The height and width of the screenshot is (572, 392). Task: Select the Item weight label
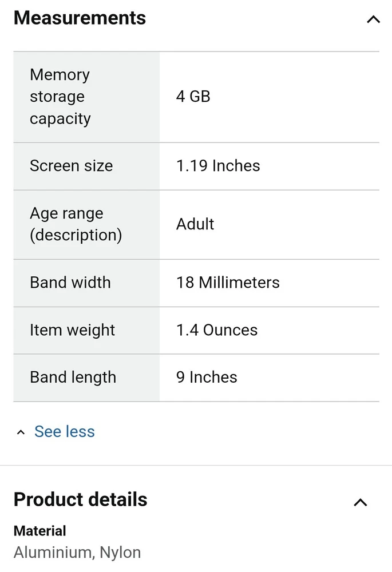point(72,330)
